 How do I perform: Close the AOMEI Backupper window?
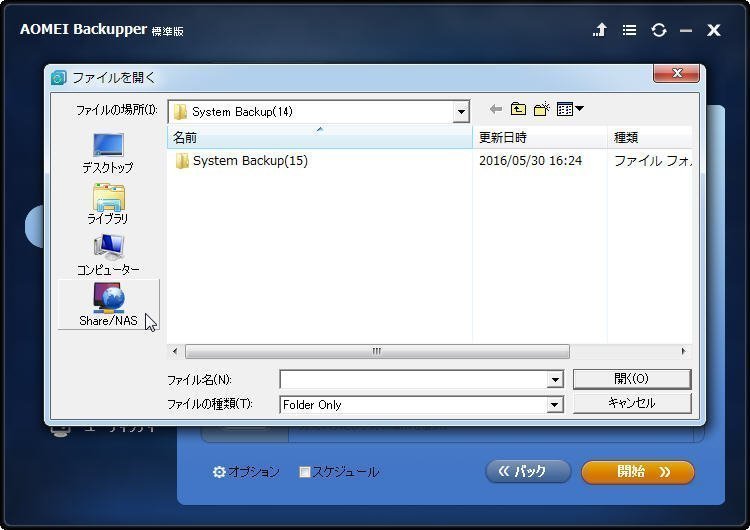tap(714, 30)
